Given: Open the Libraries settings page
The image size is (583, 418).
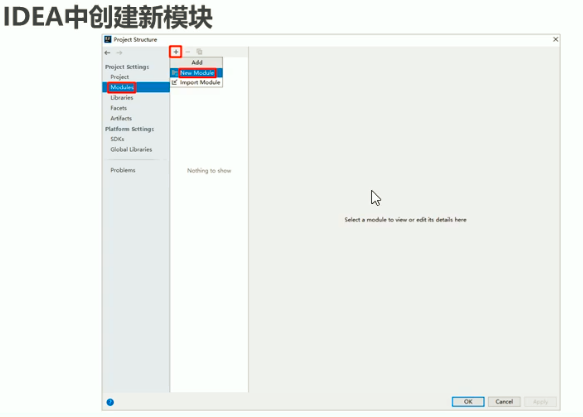Looking at the screenshot, I should [x=122, y=98].
